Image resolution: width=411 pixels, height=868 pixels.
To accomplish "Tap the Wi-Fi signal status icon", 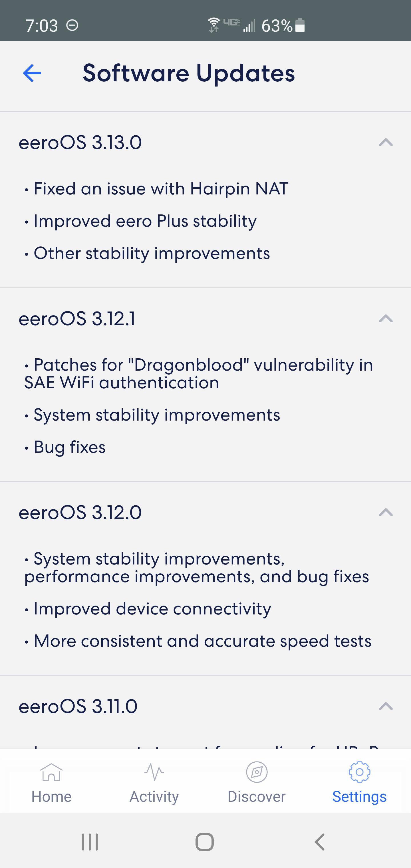I will point(213,25).
